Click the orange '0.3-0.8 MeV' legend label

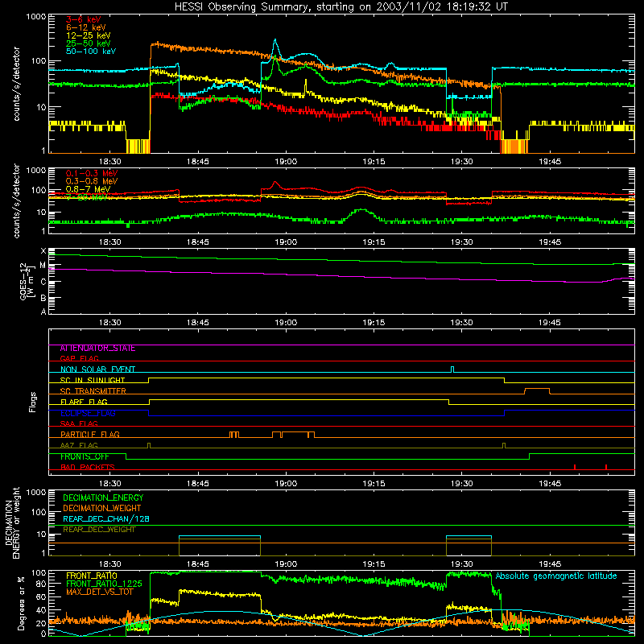(92, 181)
